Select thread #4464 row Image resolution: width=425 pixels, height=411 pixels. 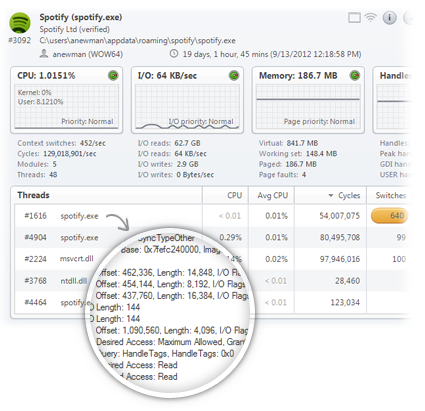click(x=212, y=302)
